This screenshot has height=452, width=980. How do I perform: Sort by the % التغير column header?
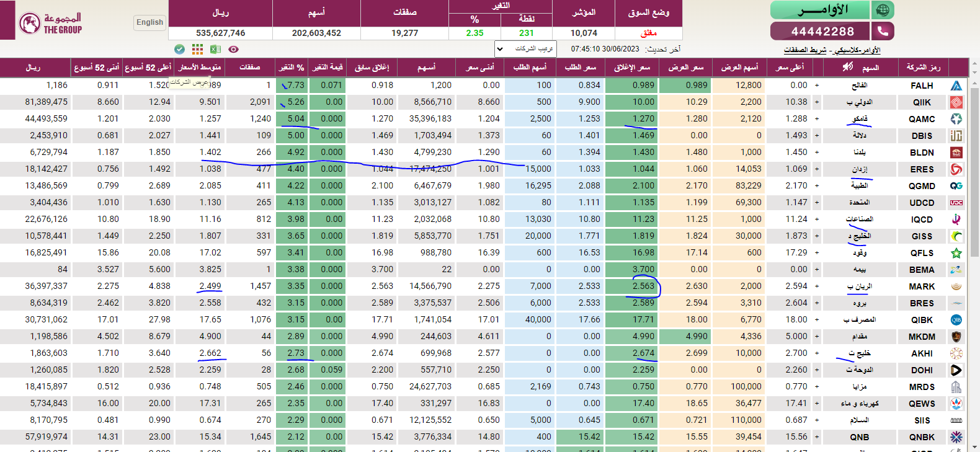(292, 67)
